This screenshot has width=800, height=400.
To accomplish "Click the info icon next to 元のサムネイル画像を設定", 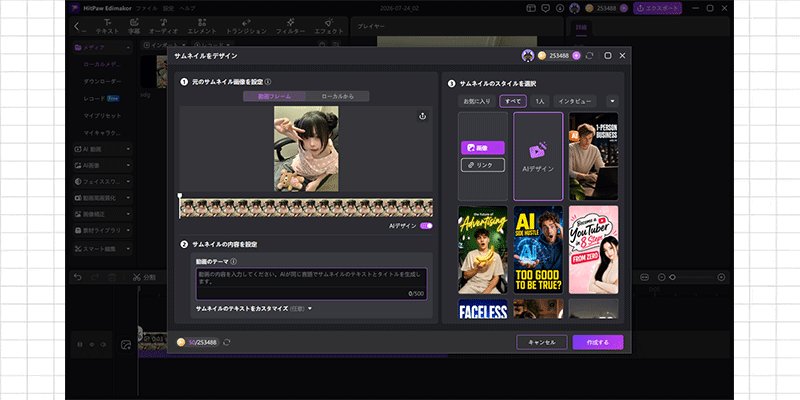I will point(268,82).
